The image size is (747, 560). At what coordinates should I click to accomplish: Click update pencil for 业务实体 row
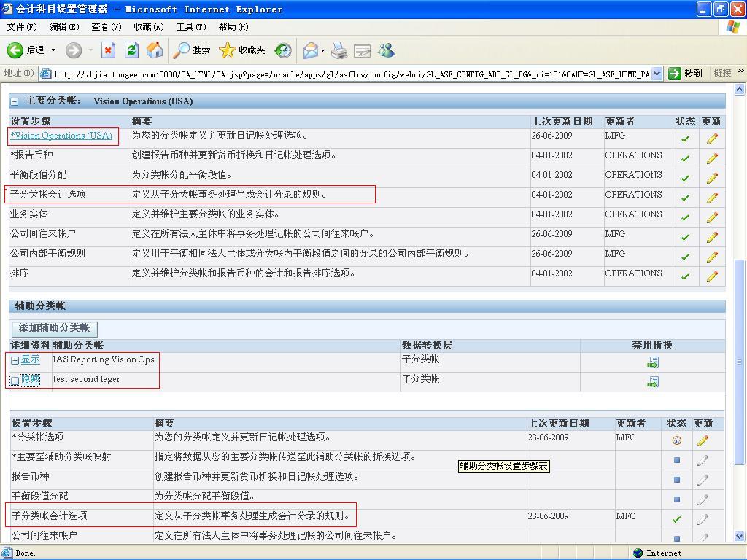pos(712,217)
